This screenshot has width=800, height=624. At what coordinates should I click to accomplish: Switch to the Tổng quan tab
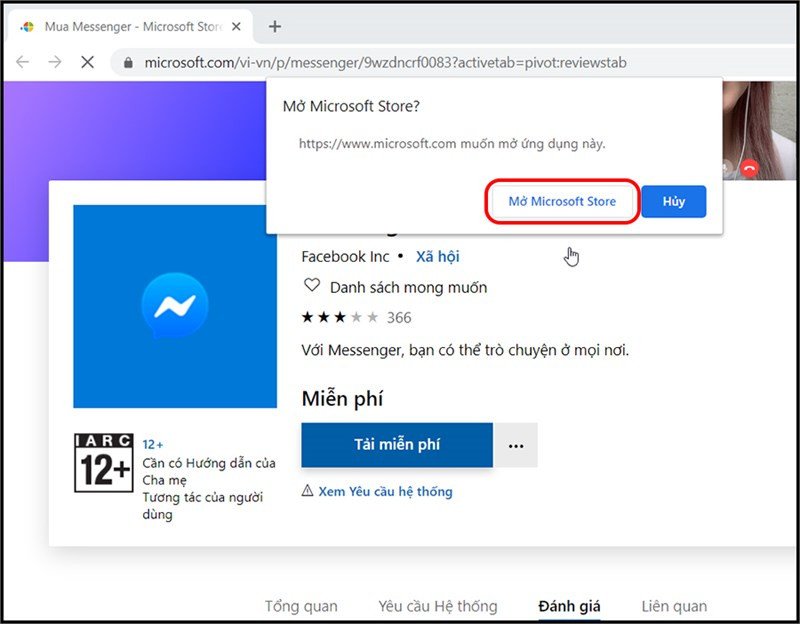tap(300, 606)
